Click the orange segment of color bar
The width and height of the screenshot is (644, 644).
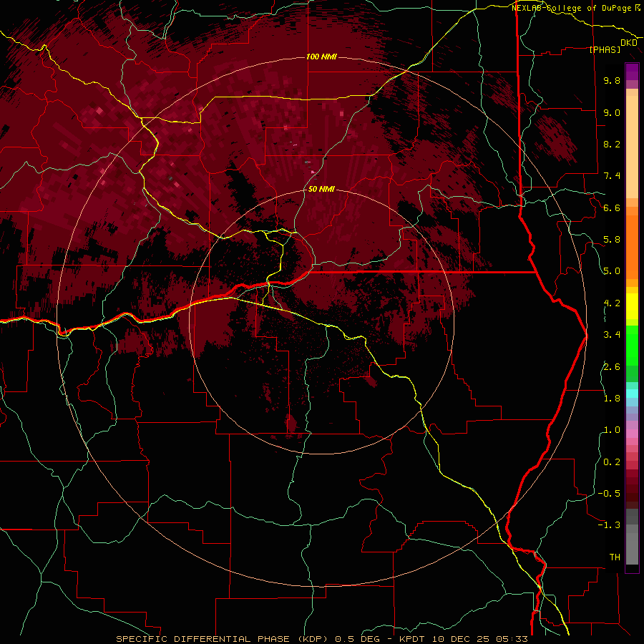[x=632, y=246]
